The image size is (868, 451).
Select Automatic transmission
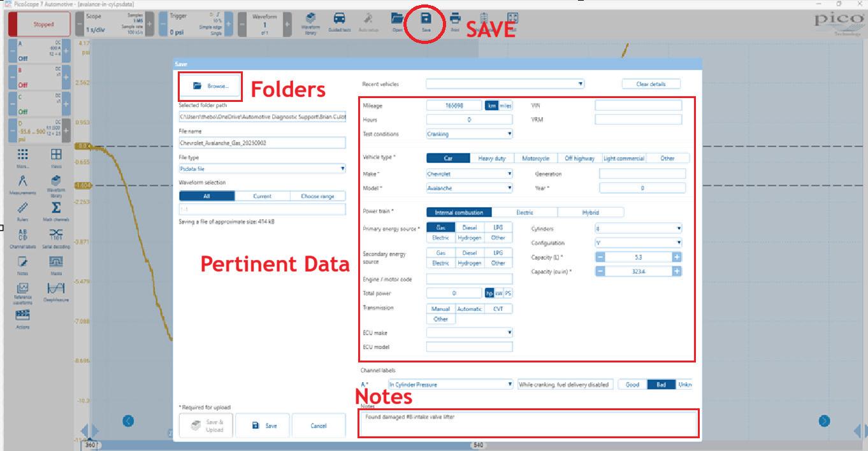[469, 308]
